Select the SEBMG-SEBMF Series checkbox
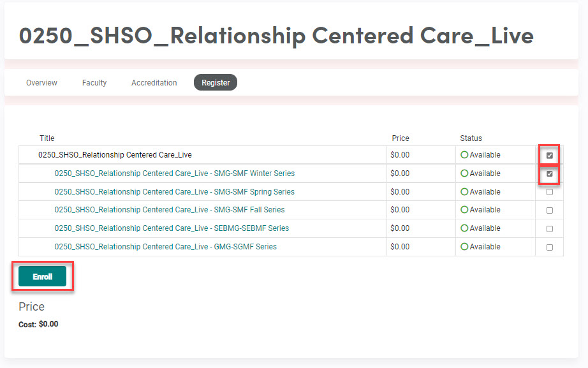This screenshot has height=368, width=588. coord(548,228)
